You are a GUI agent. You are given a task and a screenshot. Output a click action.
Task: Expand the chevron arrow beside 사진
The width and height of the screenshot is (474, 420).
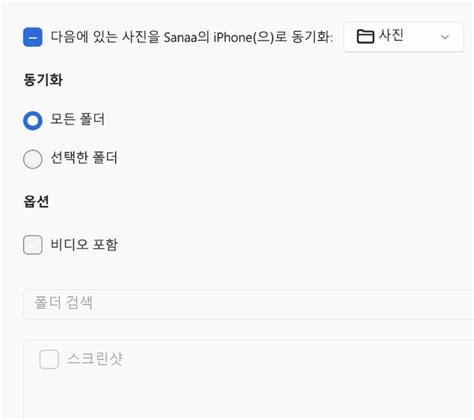pyautogui.click(x=445, y=37)
